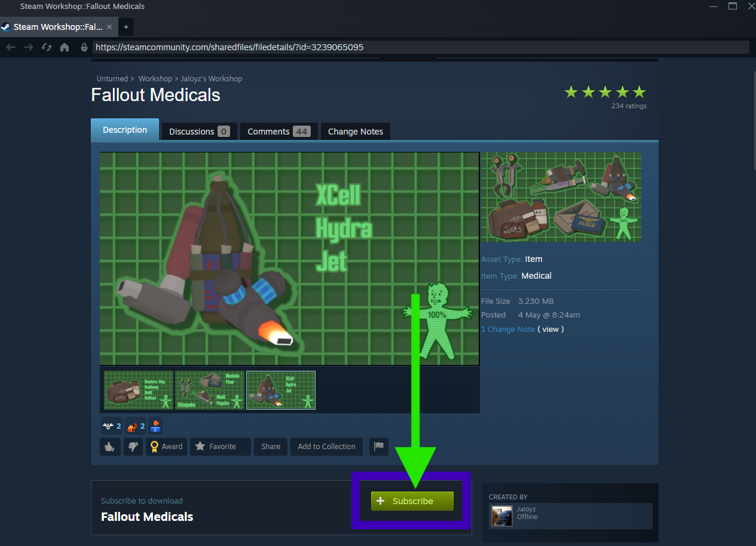Subscribe to Fallout Medicals
The width and height of the screenshot is (756, 546).
click(412, 501)
